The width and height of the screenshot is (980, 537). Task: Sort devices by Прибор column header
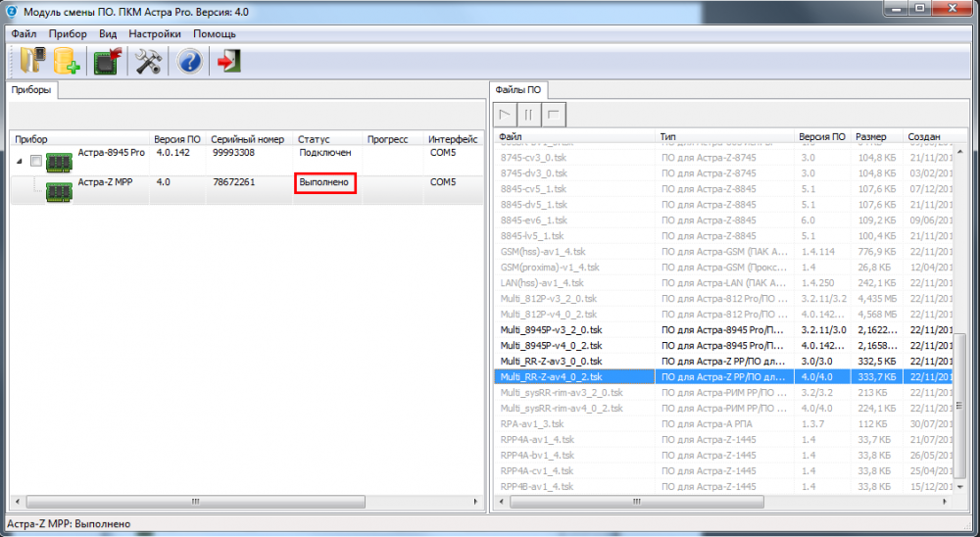point(80,139)
